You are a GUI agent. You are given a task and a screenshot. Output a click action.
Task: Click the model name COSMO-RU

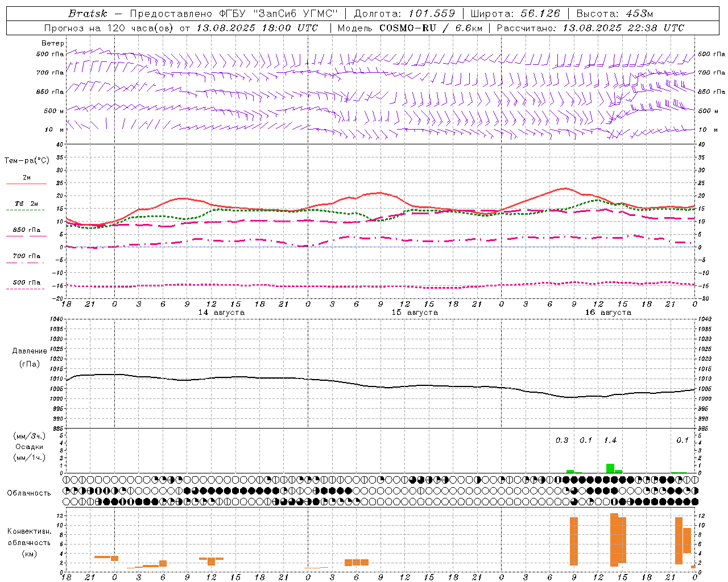coord(408,28)
